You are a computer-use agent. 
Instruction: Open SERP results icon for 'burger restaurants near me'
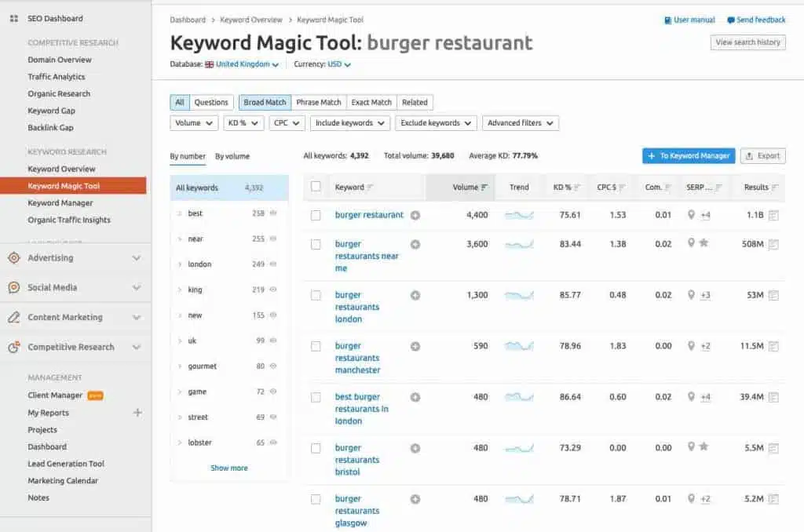pos(773,245)
